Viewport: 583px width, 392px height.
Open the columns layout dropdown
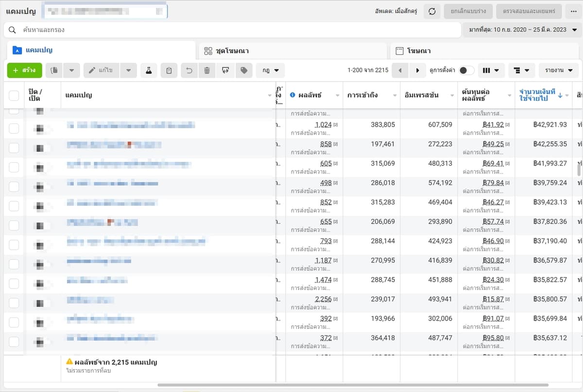(491, 70)
